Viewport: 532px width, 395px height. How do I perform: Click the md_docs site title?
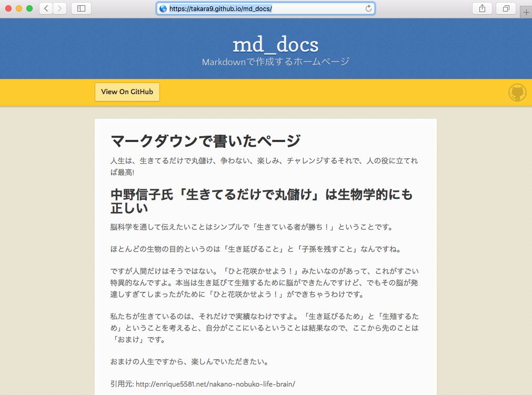275,45
